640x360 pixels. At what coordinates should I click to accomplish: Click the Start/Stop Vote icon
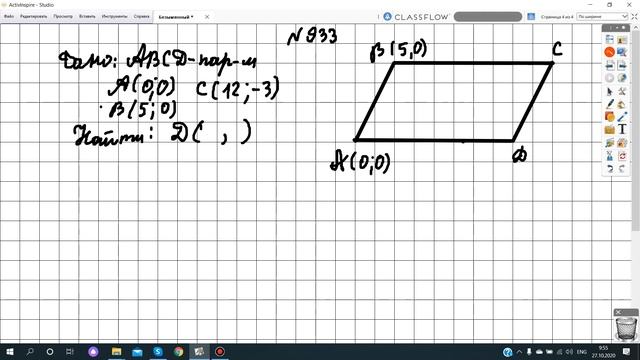(x=609, y=78)
